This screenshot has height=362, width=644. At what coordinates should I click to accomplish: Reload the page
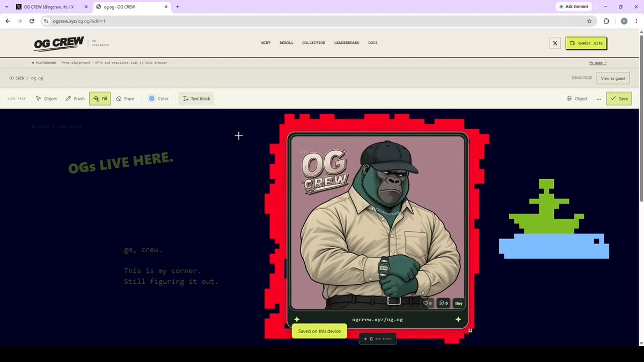pos(32,21)
